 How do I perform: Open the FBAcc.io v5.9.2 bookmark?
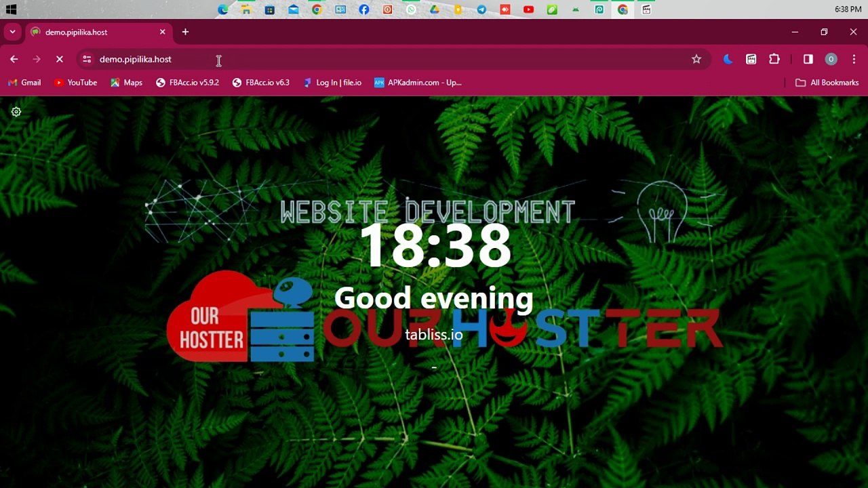(187, 83)
